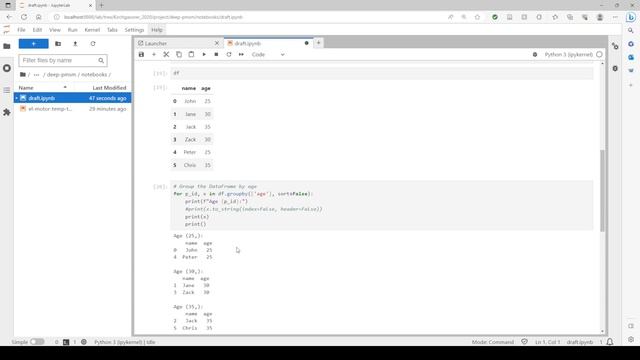Paste cell using the clipboard icon
640x360 pixels.
click(x=191, y=54)
